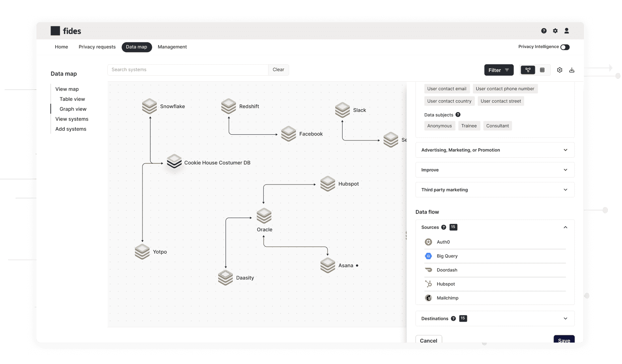Open the Filter dropdown button
Screen dimensions: 622x364
(499, 70)
